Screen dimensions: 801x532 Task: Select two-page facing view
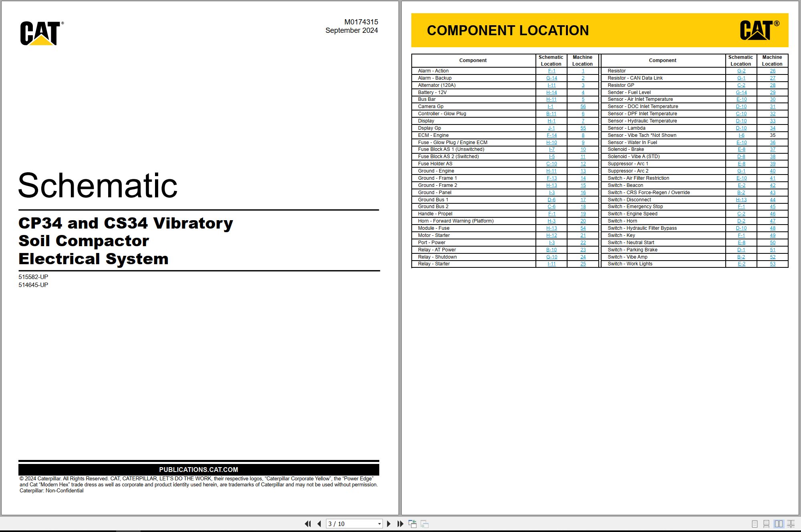(779, 524)
